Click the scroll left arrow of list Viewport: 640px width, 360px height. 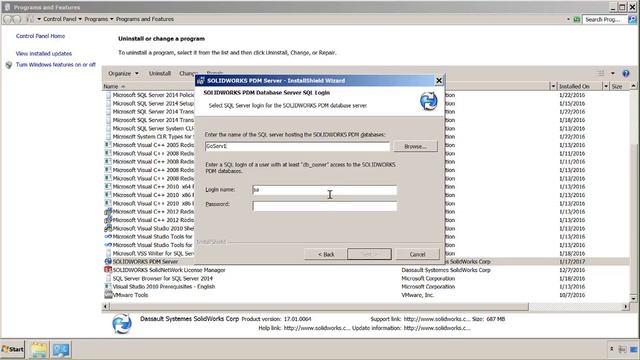coord(106,307)
